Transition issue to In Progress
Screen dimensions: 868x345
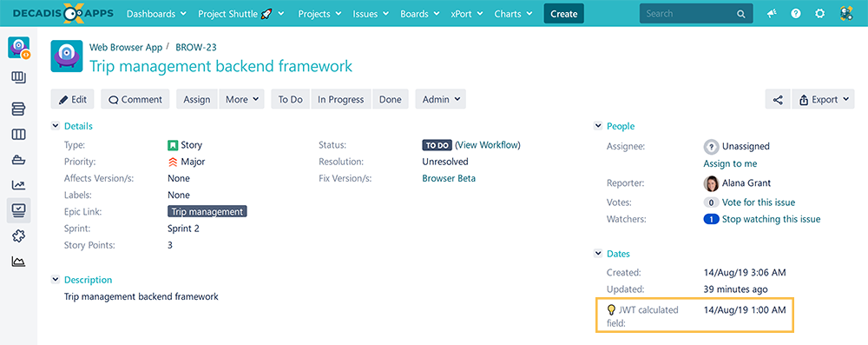coord(341,99)
